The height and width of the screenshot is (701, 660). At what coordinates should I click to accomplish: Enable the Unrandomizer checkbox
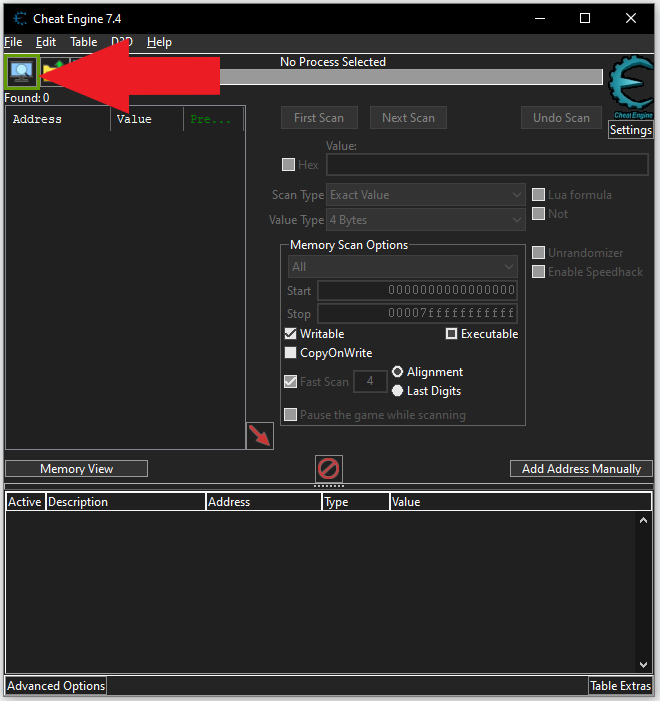(x=538, y=253)
